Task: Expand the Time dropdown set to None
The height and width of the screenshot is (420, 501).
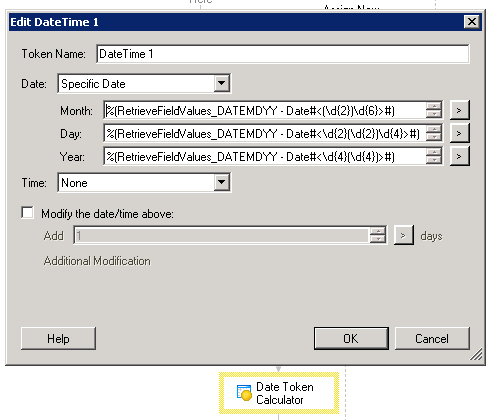Action: click(222, 182)
